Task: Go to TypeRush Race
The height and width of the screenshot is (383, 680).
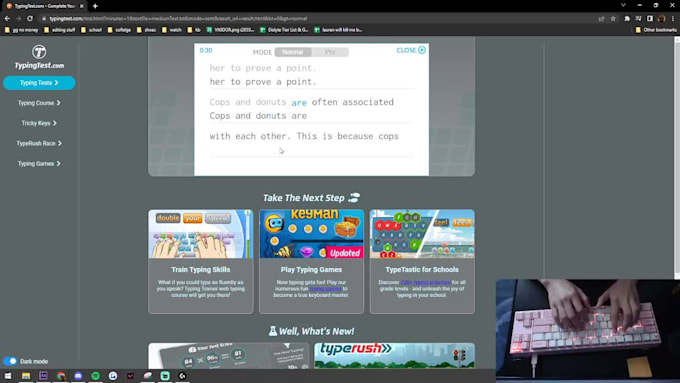Action: [39, 143]
